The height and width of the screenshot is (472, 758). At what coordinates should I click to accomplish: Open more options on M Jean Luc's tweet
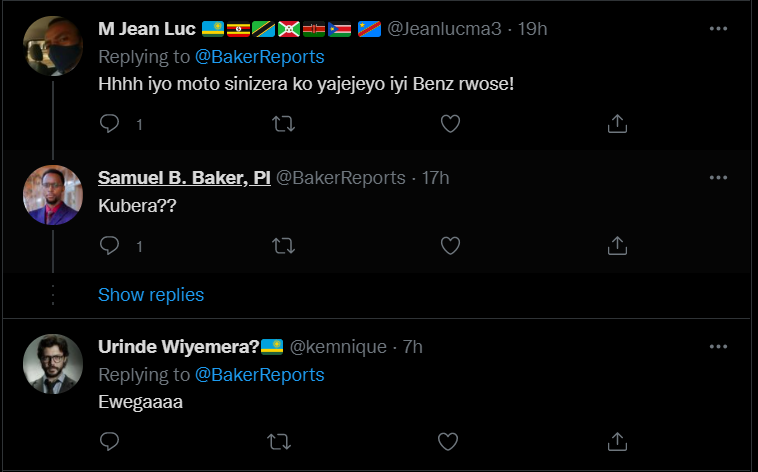(718, 29)
